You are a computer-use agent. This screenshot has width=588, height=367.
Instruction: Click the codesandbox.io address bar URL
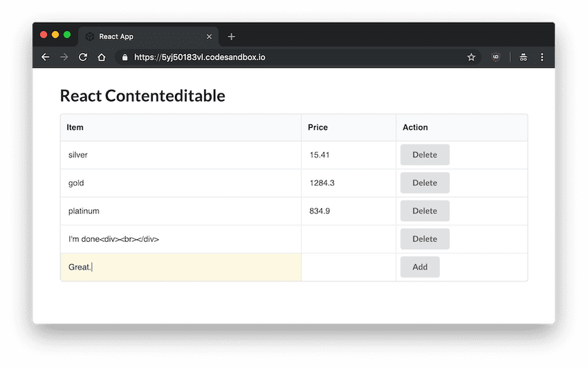coord(199,57)
